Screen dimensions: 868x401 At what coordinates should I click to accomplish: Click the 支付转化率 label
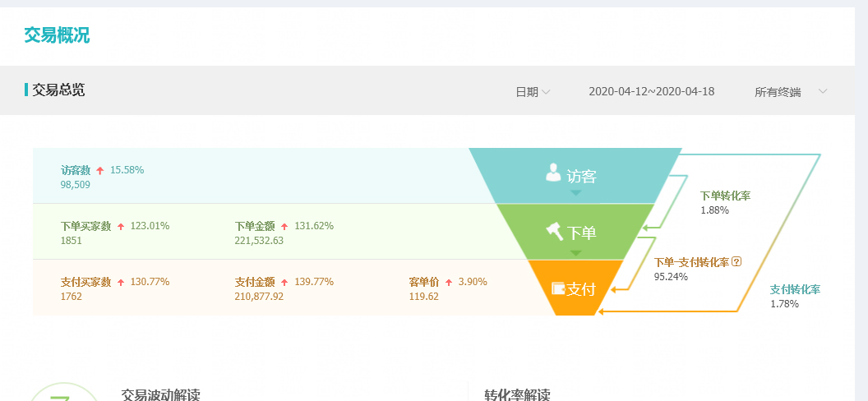796,289
